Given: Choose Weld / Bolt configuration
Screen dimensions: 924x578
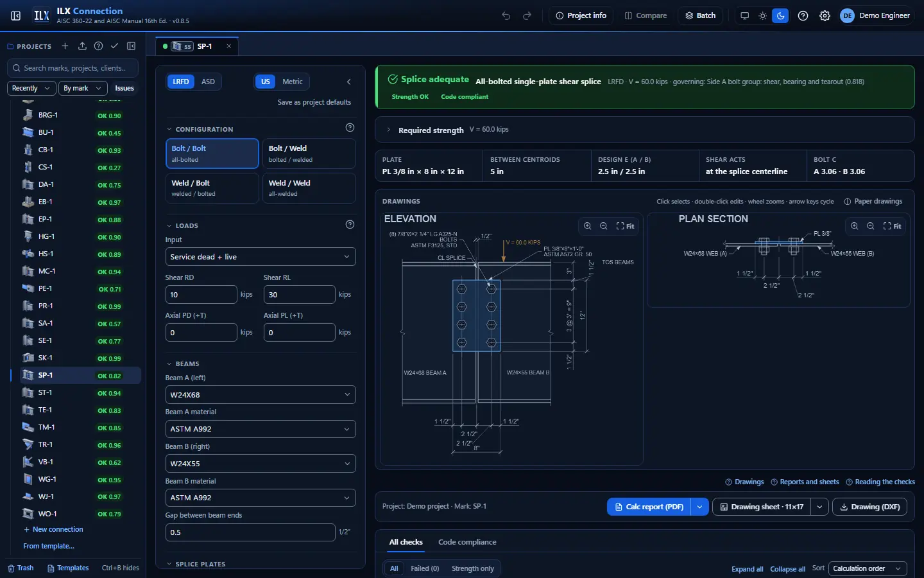Looking at the screenshot, I should pyautogui.click(x=212, y=188).
